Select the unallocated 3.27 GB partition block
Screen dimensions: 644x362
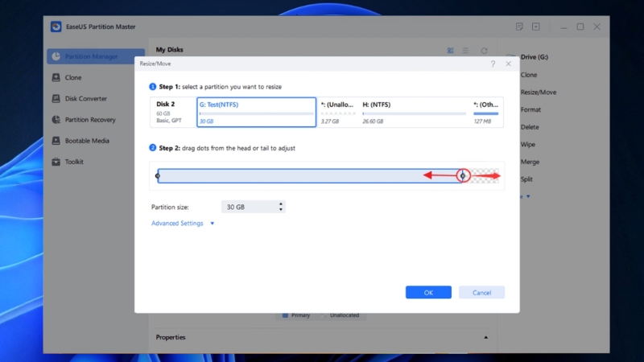(x=337, y=113)
